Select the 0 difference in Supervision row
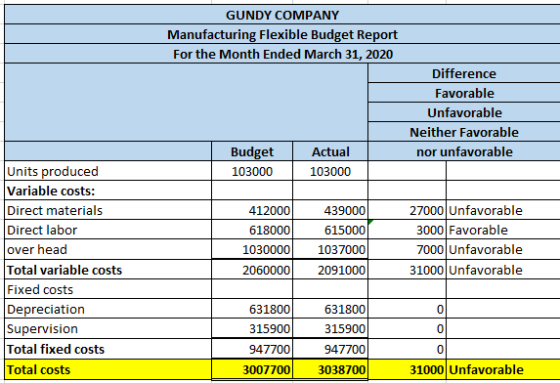The width and height of the screenshot is (560, 383). click(x=407, y=329)
